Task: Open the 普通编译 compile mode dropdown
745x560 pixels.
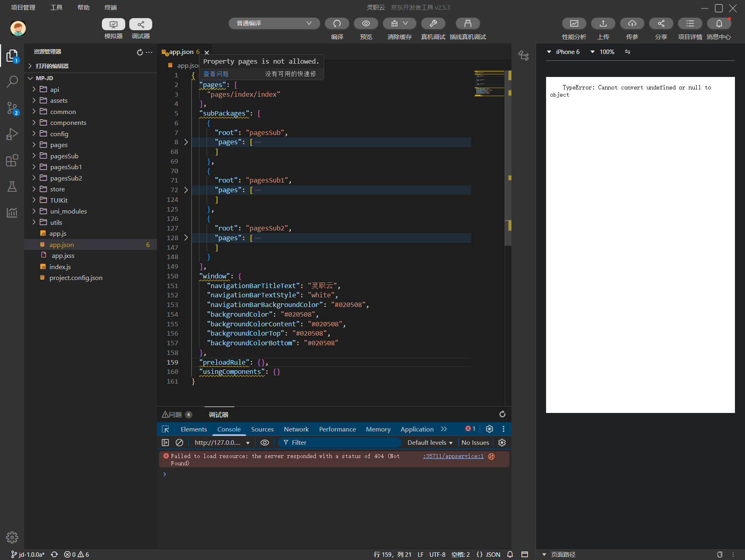Action: [274, 23]
